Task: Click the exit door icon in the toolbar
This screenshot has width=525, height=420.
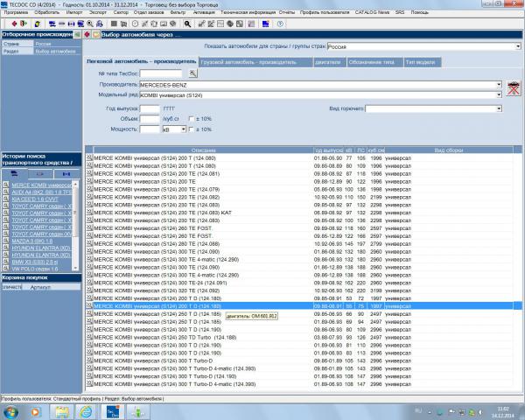Action: point(24,24)
